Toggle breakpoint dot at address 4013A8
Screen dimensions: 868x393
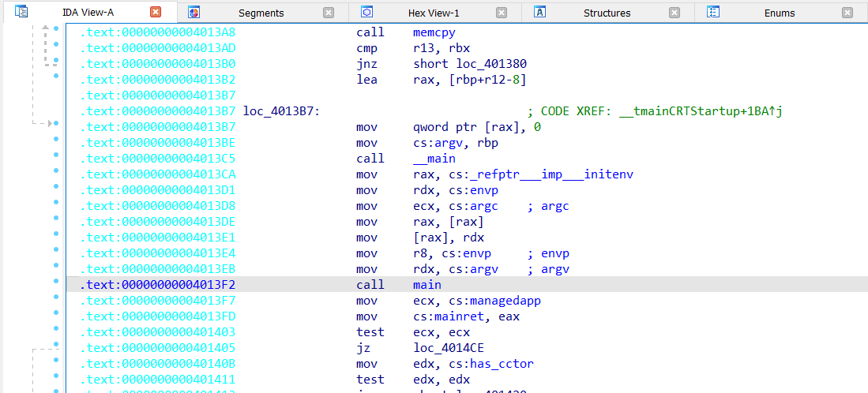tap(56, 28)
